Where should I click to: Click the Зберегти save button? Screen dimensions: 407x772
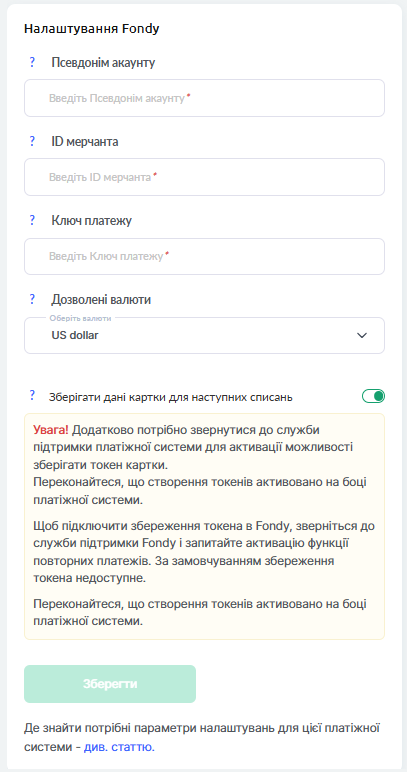click(110, 684)
